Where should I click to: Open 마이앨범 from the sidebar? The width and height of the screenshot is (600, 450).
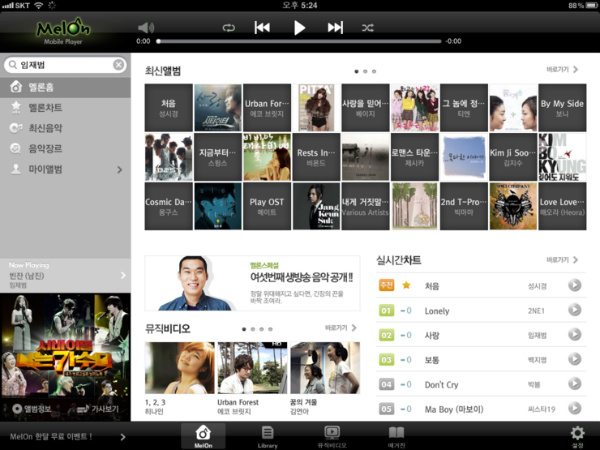tap(65, 169)
